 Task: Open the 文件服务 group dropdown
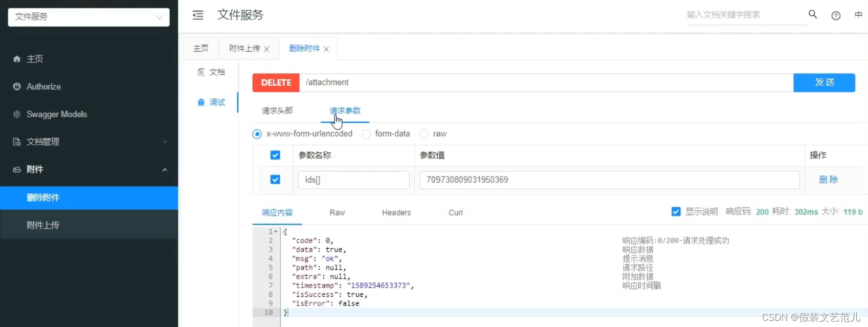pos(89,17)
